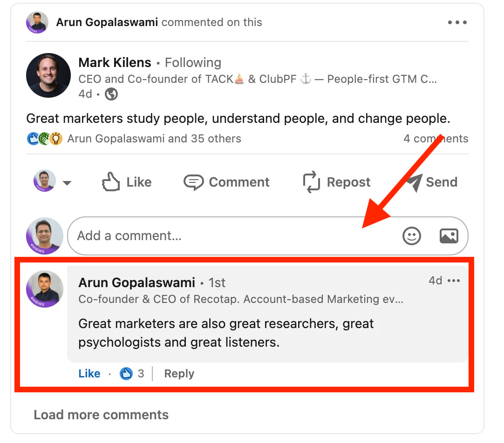Click the Repost arrows icon

(311, 181)
